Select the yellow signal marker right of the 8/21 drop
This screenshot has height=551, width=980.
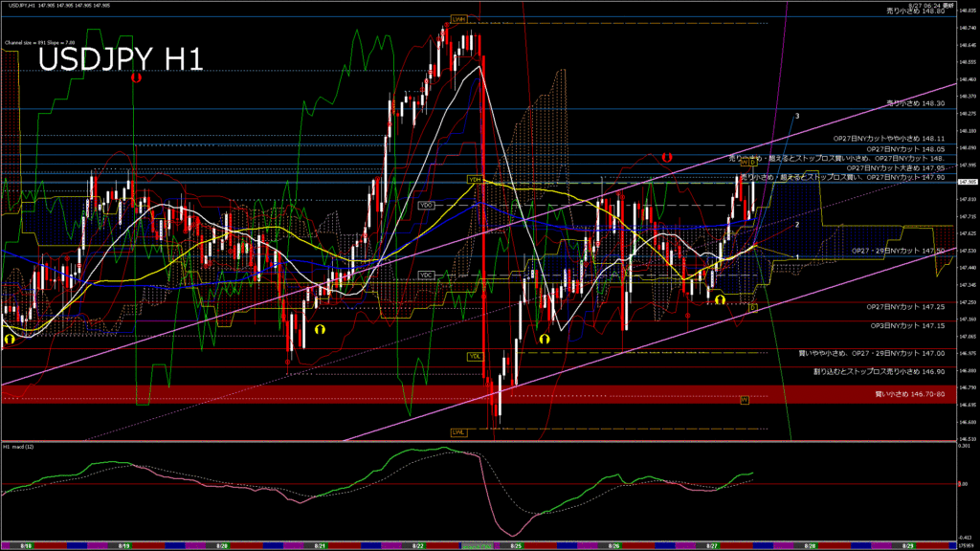point(319,328)
